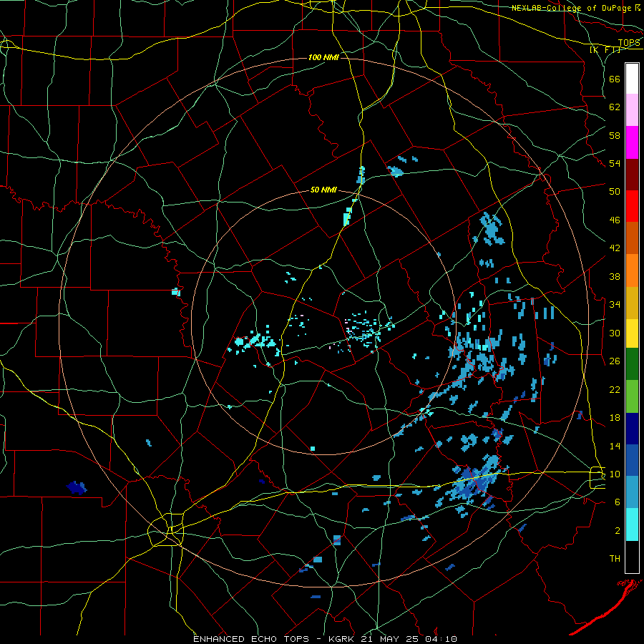This screenshot has height=644, width=644.
Task: Click the "ENHANCED ECHO TOPS" title text
Action: (251, 639)
